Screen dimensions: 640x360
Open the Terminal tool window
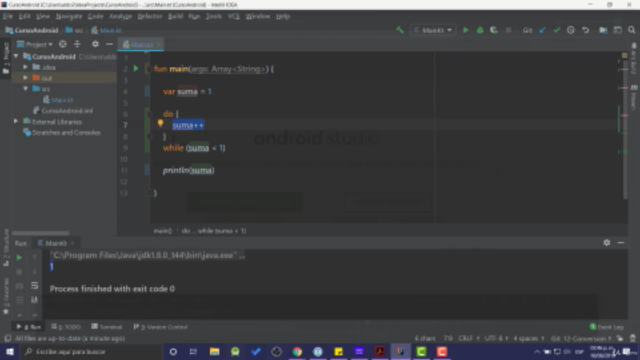click(107, 327)
